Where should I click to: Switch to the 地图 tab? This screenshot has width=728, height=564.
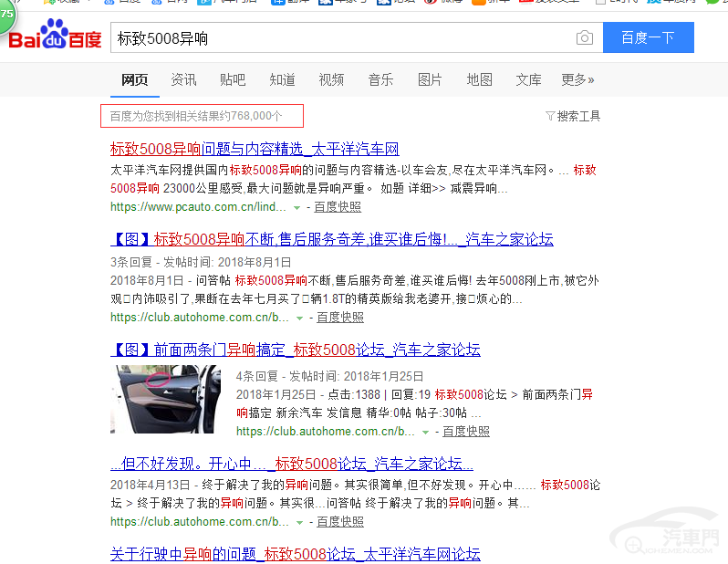point(479,80)
